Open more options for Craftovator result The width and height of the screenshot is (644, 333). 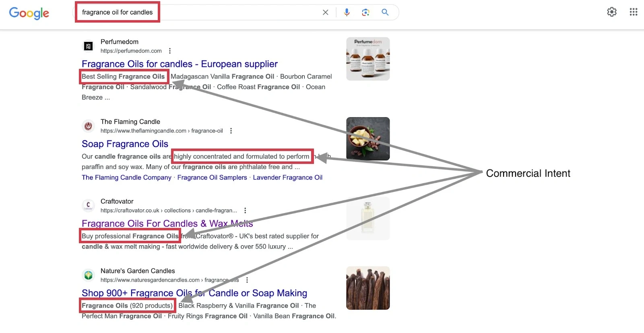[245, 211]
